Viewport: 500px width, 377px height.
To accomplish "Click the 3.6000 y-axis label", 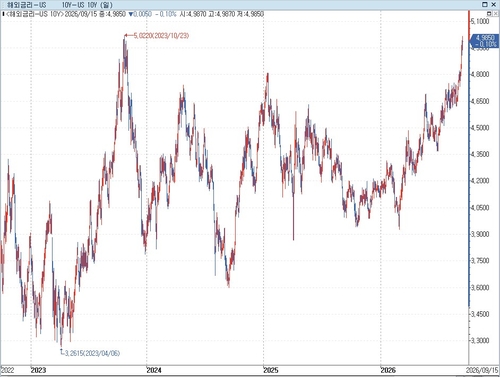I will [x=480, y=287].
